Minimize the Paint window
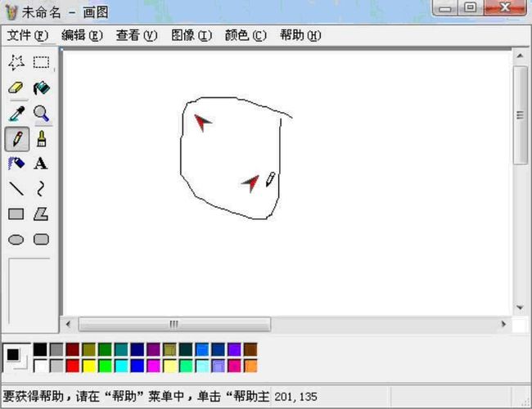 click(x=445, y=7)
